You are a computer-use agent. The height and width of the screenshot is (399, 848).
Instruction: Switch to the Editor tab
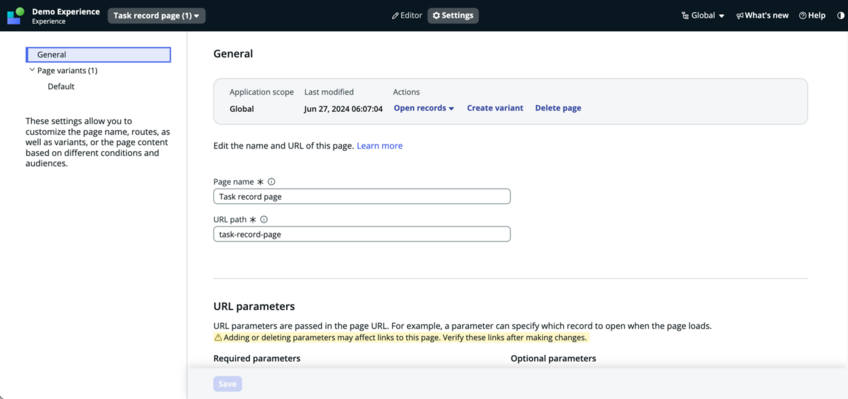click(407, 16)
